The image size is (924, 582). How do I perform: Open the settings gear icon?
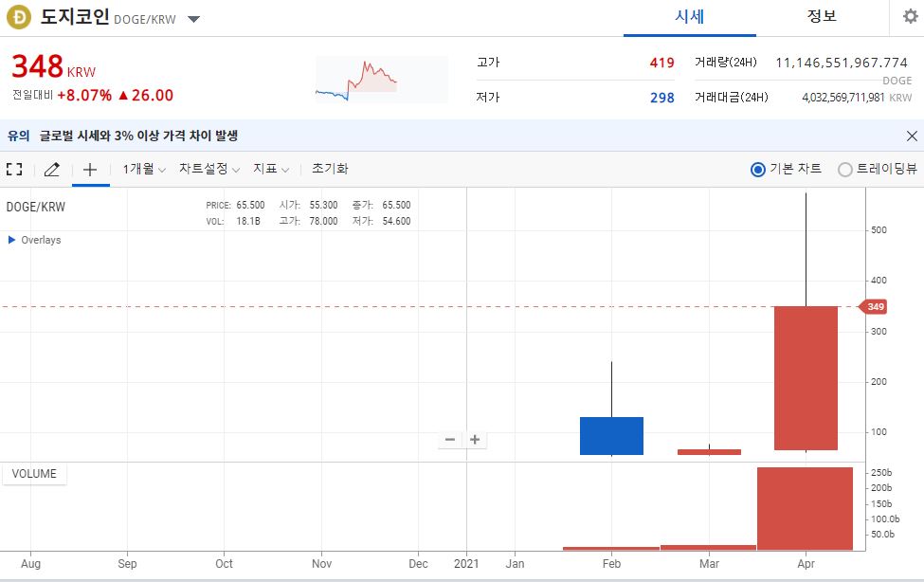click(x=911, y=16)
